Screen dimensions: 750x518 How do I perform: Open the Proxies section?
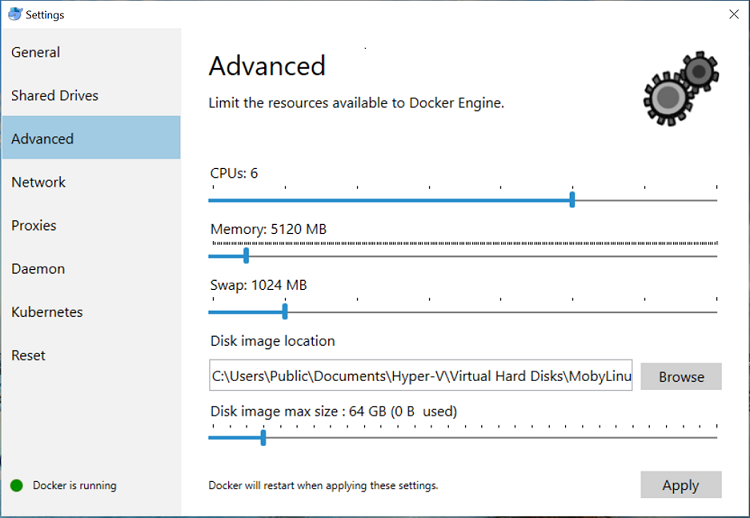(x=91, y=225)
